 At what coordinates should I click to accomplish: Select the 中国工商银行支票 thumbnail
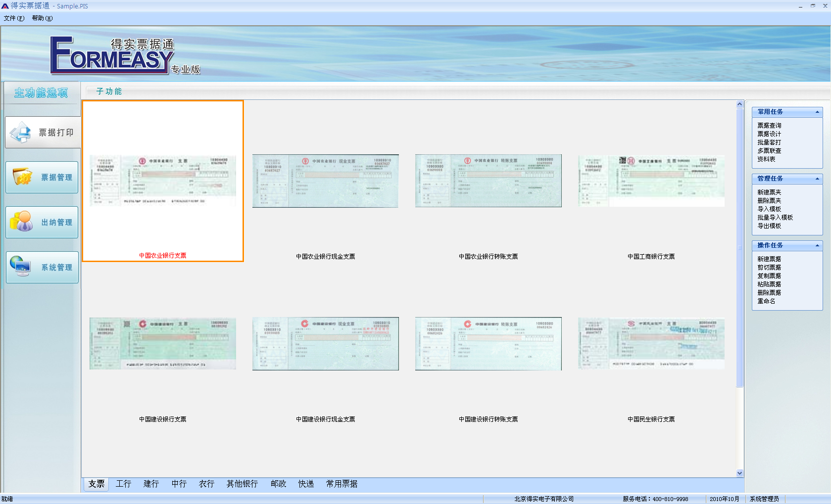(651, 181)
